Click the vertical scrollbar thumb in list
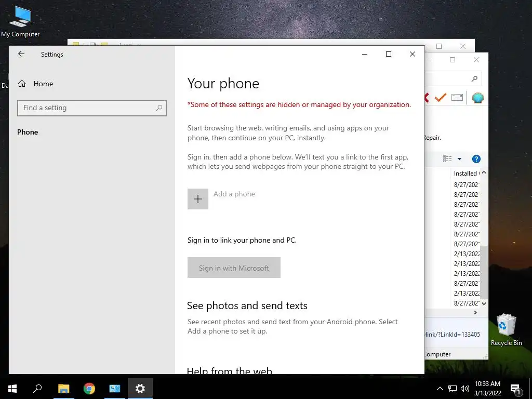This screenshot has width=532, height=399. pos(484,272)
